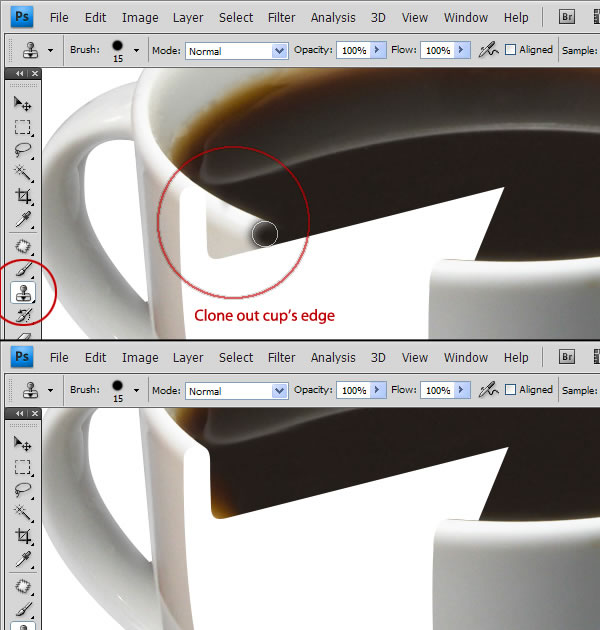The width and height of the screenshot is (600, 630).
Task: Select the Crop tool in upper window
Action: 23,196
